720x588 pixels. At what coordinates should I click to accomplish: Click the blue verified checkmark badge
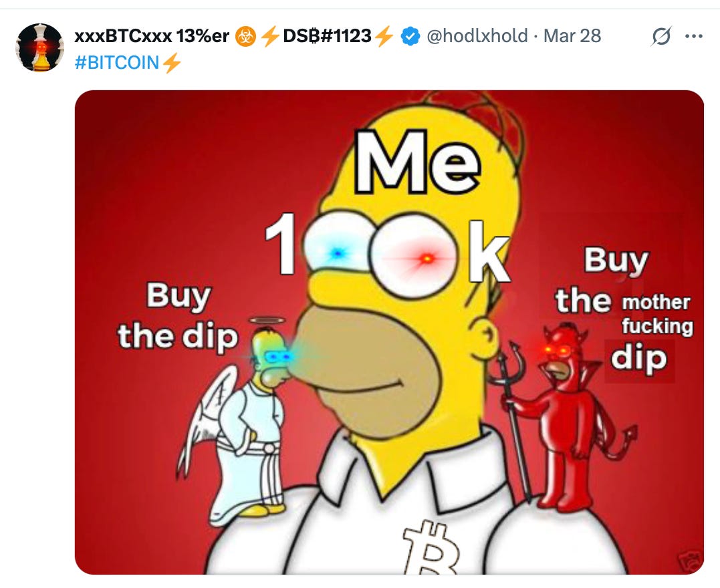410,36
